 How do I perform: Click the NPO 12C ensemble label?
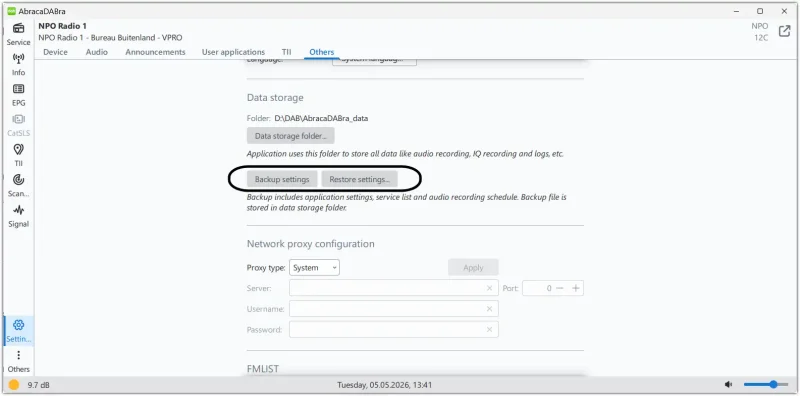click(x=760, y=32)
